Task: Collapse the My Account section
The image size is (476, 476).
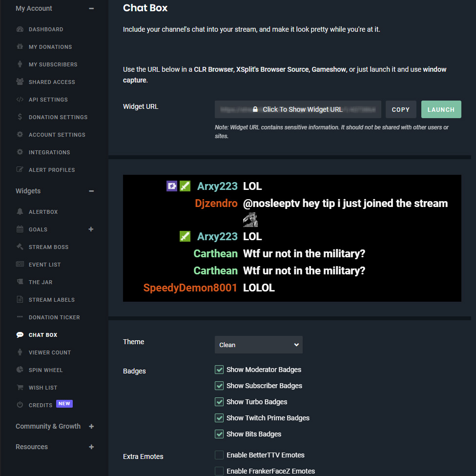Action: (91, 8)
